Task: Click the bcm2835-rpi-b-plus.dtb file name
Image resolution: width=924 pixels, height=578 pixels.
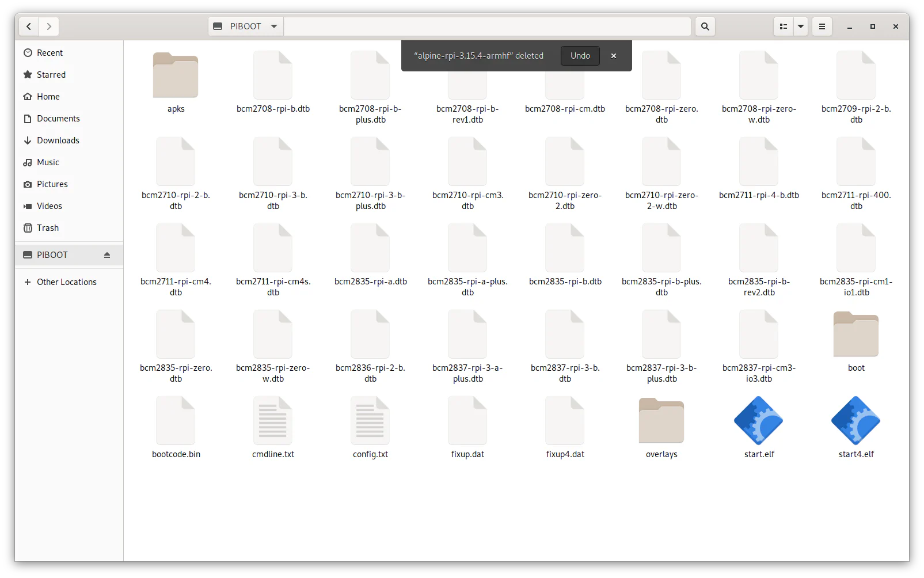Action: pyautogui.click(x=661, y=287)
